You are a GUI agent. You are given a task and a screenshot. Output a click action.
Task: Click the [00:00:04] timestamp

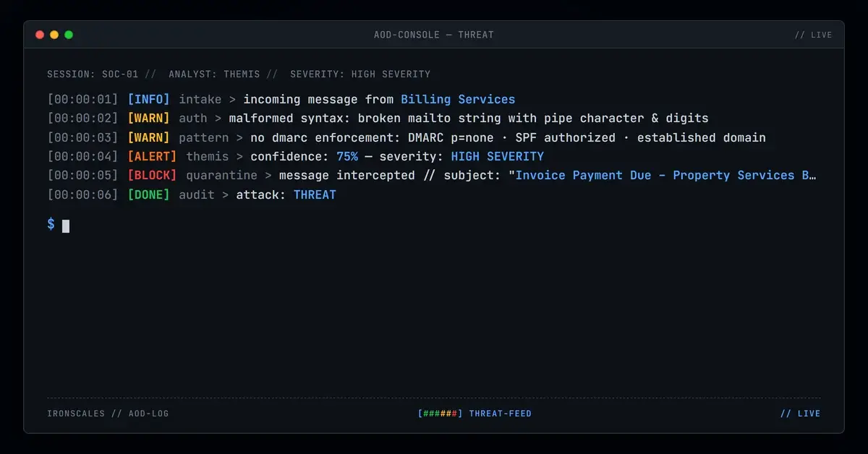[x=82, y=156]
